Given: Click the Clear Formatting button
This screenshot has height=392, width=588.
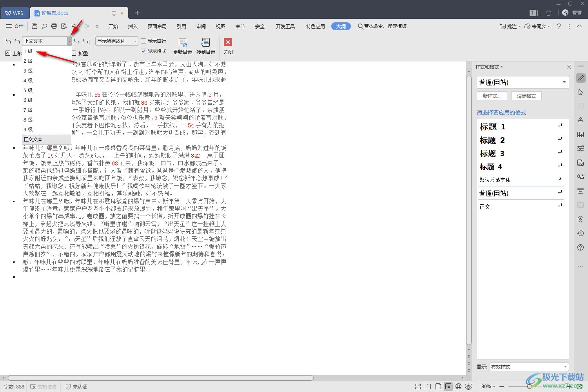Looking at the screenshot, I should click(x=526, y=96).
